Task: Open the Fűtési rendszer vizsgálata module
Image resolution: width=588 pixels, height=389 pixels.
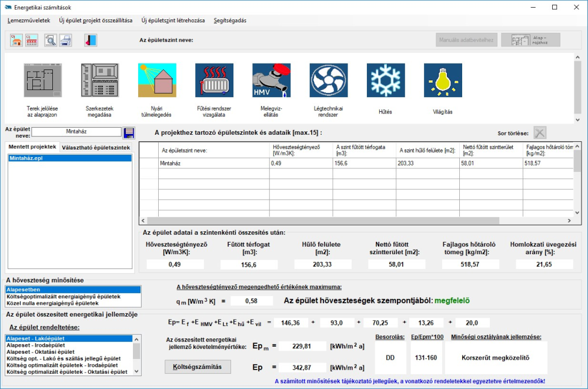Action: point(214,81)
